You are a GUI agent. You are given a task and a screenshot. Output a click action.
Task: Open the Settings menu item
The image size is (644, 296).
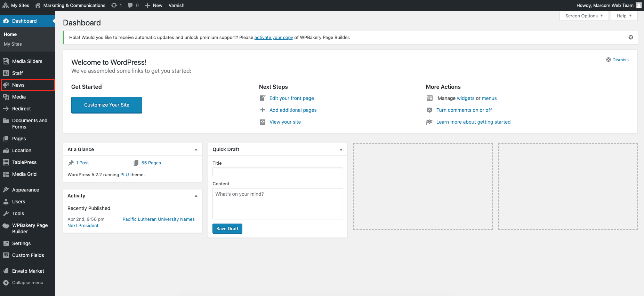[x=27, y=243]
